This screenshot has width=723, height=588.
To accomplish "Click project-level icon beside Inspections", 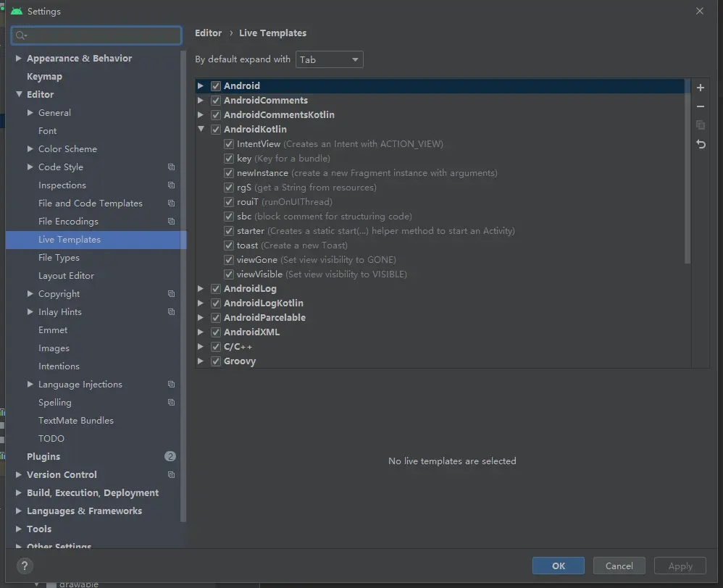I will [171, 185].
